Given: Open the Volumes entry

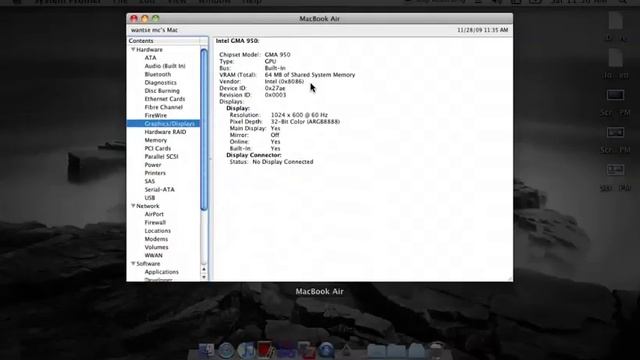Looking at the screenshot, I should coord(156,247).
